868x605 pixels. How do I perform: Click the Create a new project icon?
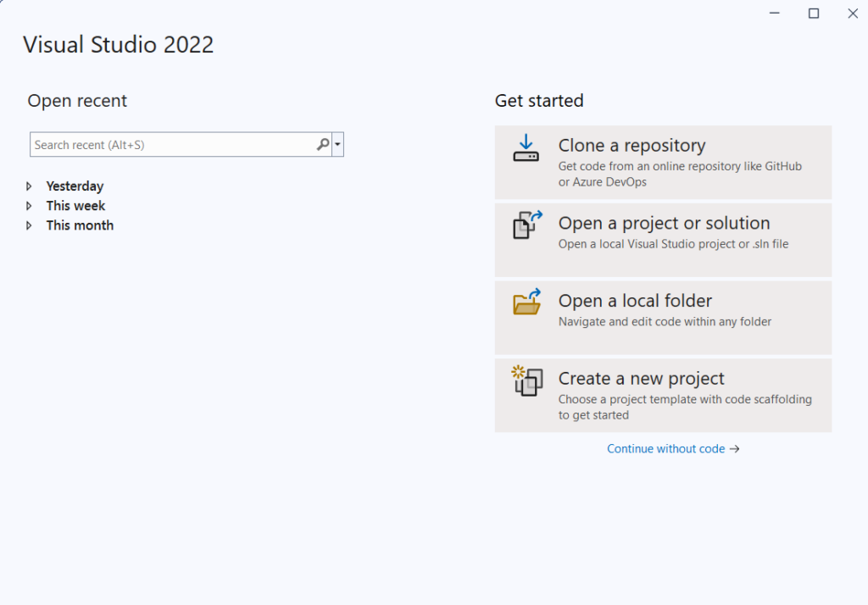point(527,380)
